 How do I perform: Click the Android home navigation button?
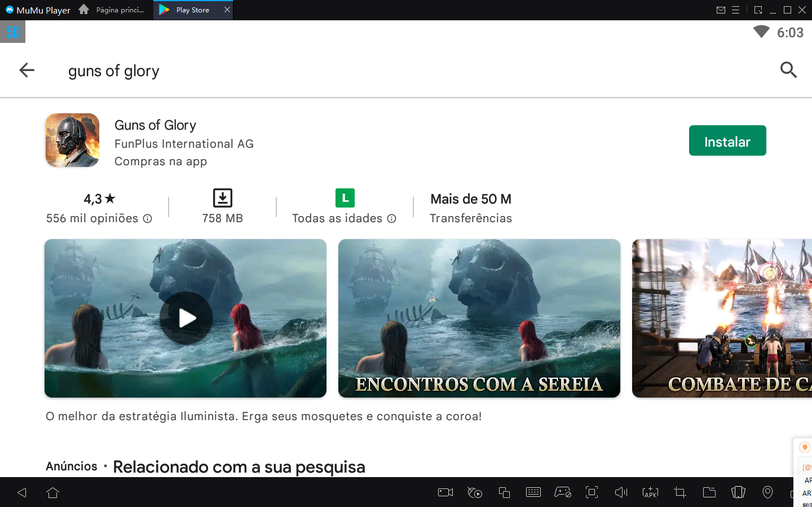pyautogui.click(x=52, y=492)
